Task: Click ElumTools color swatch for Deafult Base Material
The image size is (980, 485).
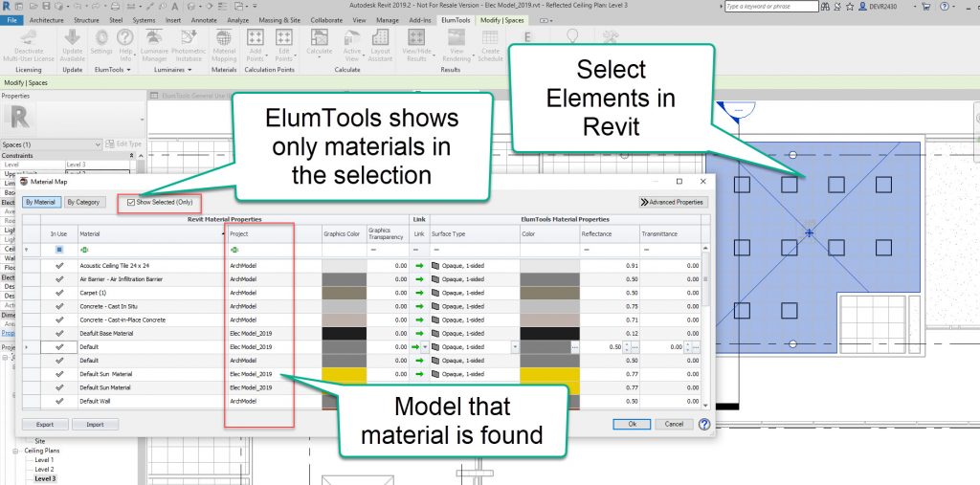Action: [549, 333]
